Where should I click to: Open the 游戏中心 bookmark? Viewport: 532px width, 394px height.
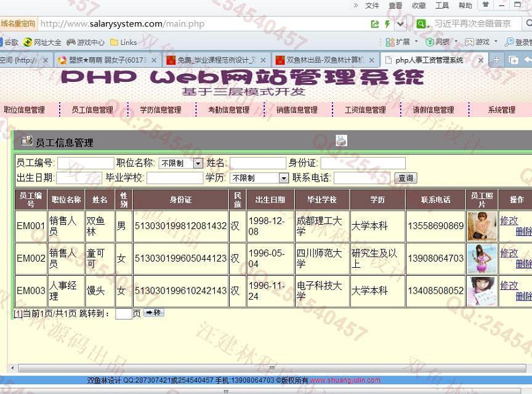tap(86, 42)
